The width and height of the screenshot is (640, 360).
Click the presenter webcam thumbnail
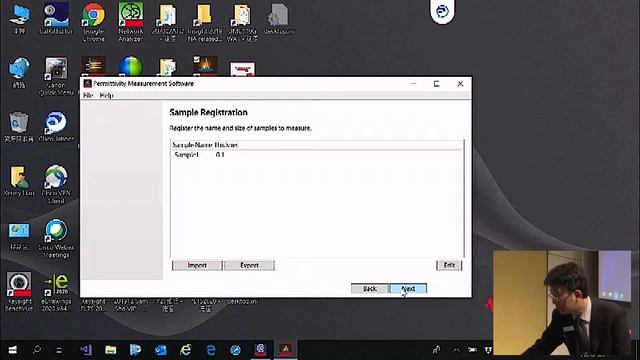[562, 302]
